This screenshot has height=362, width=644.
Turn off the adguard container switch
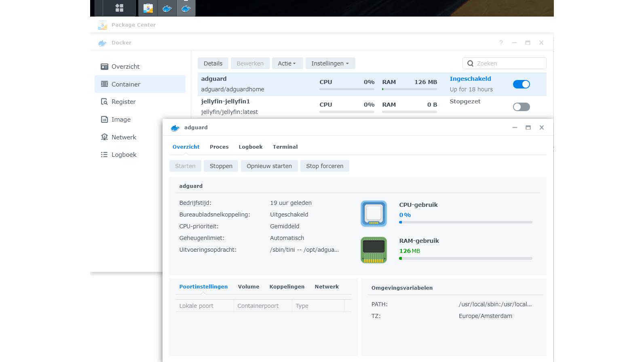coord(521,84)
